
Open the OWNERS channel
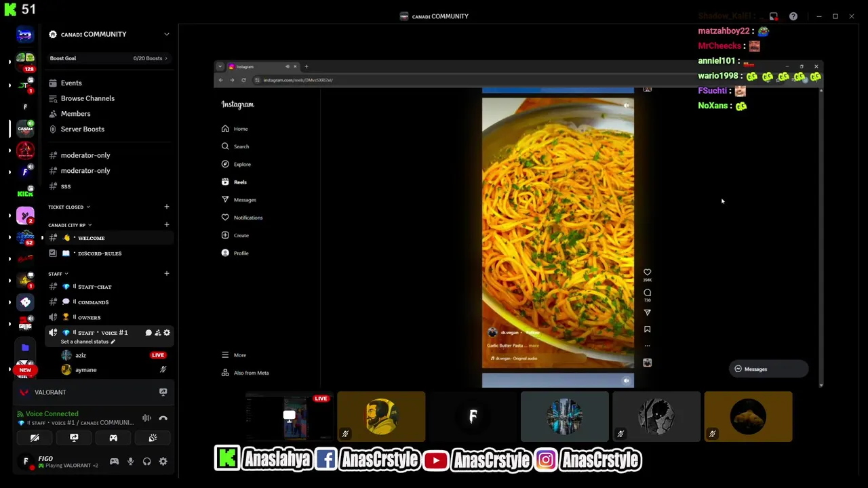tap(89, 317)
